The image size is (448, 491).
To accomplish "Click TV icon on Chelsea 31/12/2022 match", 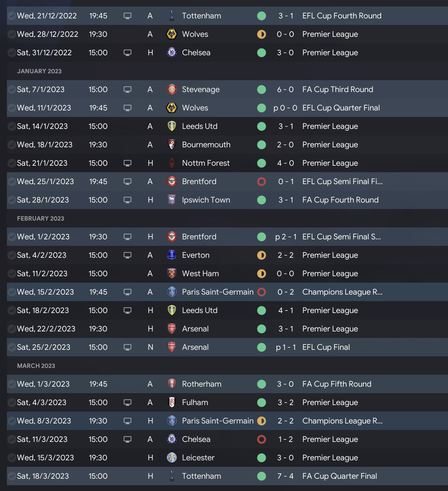I will [x=128, y=53].
